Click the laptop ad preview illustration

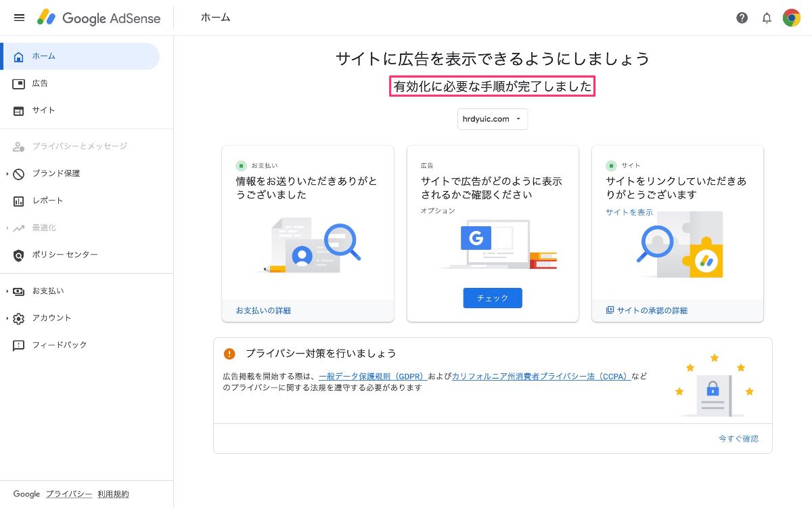point(497,244)
